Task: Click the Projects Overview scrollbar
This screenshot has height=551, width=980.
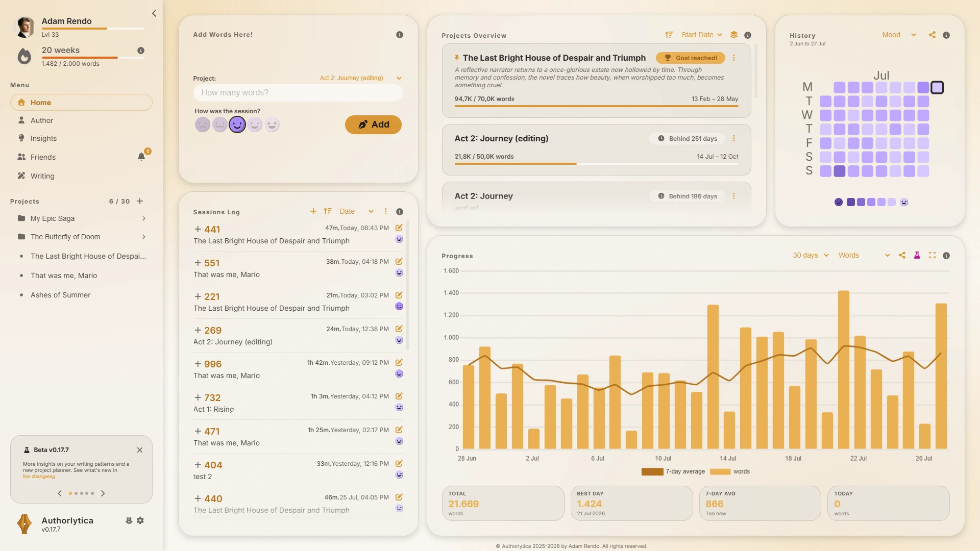Action: [x=756, y=71]
